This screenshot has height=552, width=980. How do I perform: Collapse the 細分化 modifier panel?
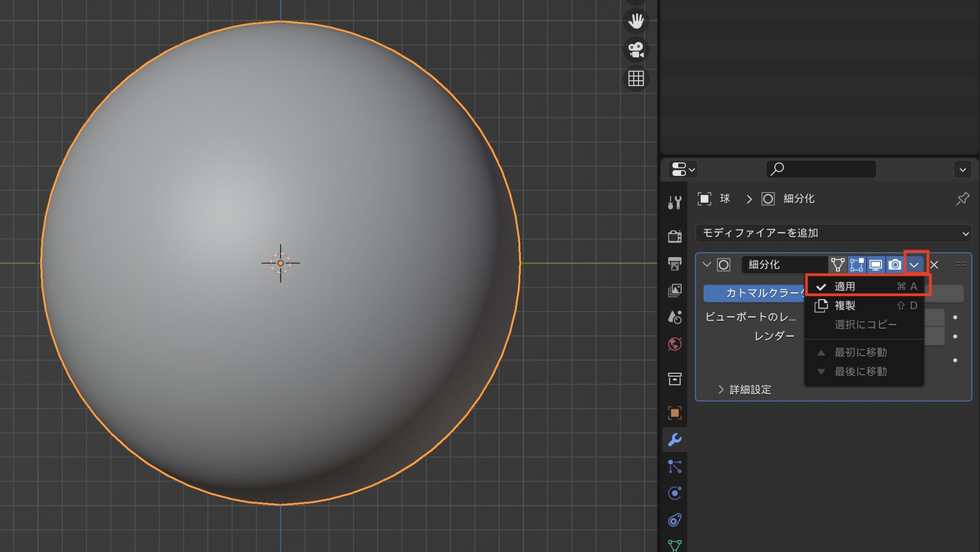tap(707, 264)
